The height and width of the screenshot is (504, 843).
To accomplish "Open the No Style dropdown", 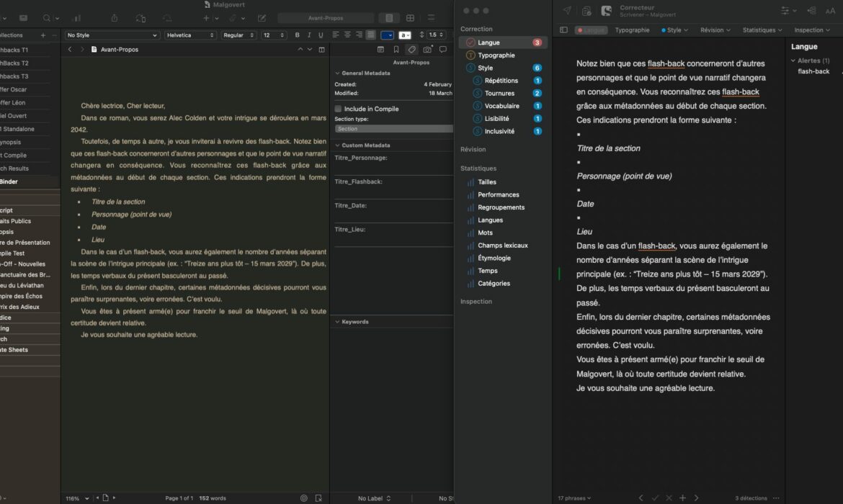I will [x=112, y=35].
